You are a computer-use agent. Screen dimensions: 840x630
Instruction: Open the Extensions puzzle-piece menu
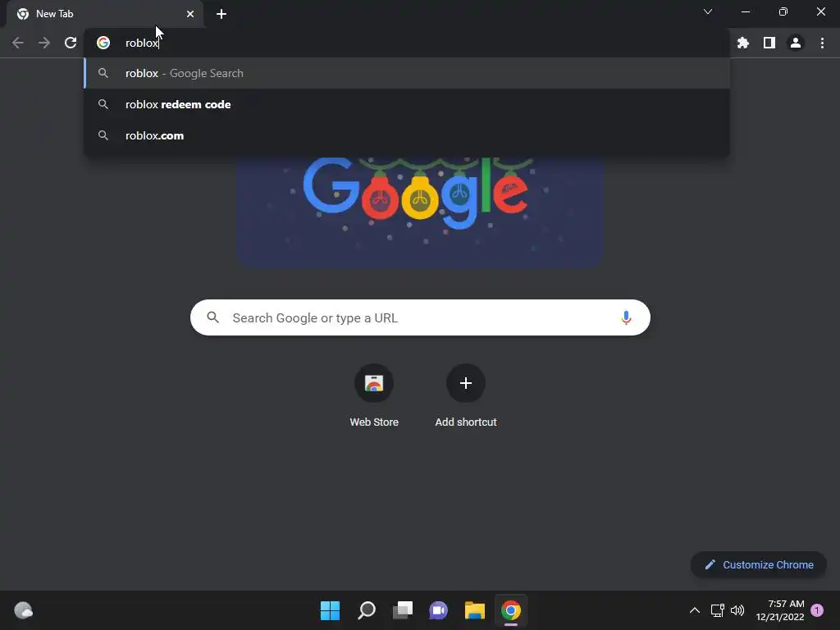[743, 43]
